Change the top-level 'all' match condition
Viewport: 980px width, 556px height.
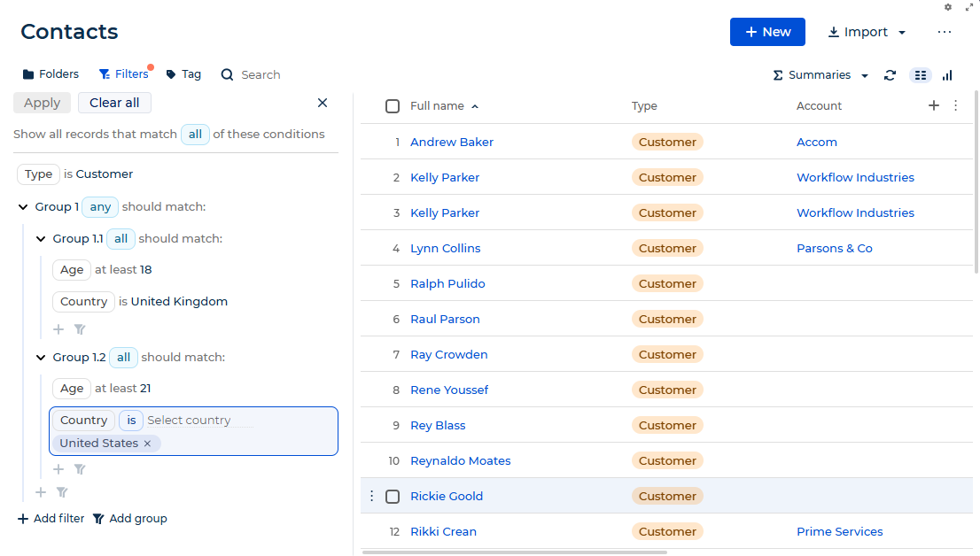tap(195, 135)
